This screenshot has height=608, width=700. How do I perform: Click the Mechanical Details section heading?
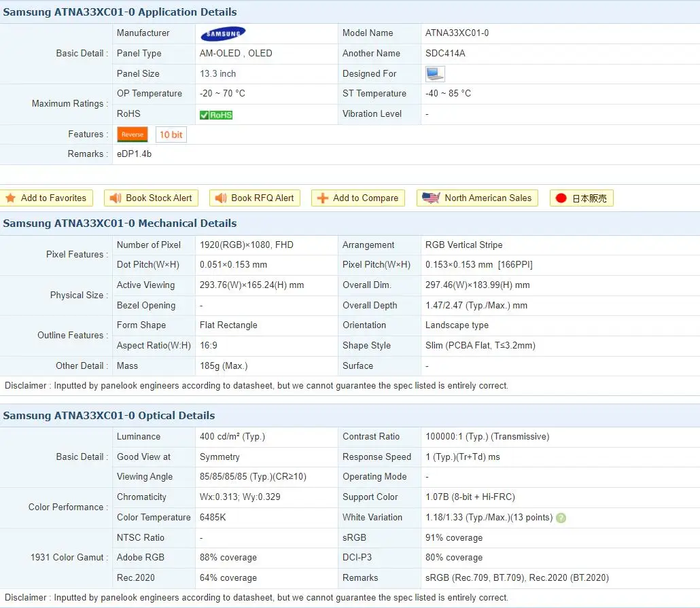[120, 223]
